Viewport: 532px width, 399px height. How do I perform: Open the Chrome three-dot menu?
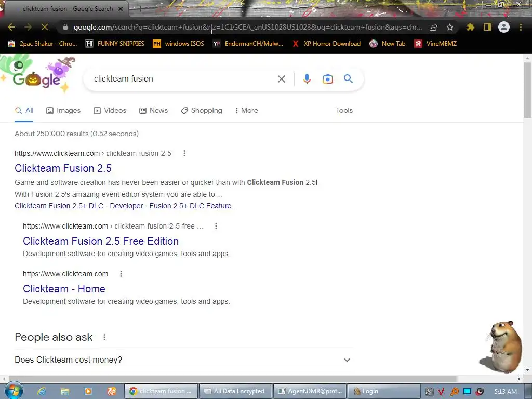point(521,27)
